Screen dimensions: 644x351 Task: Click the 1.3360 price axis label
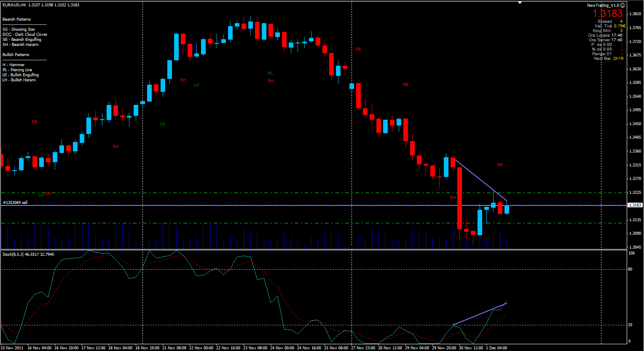[635, 151]
